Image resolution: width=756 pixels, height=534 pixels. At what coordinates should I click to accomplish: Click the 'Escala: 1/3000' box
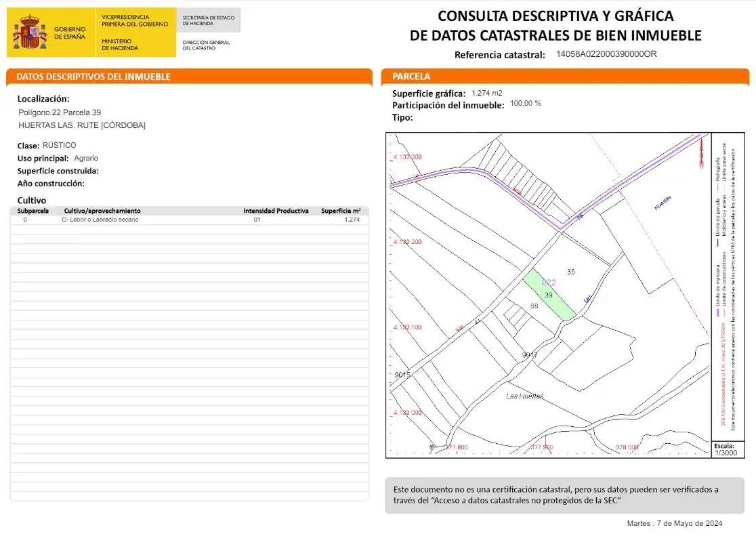[x=728, y=449]
